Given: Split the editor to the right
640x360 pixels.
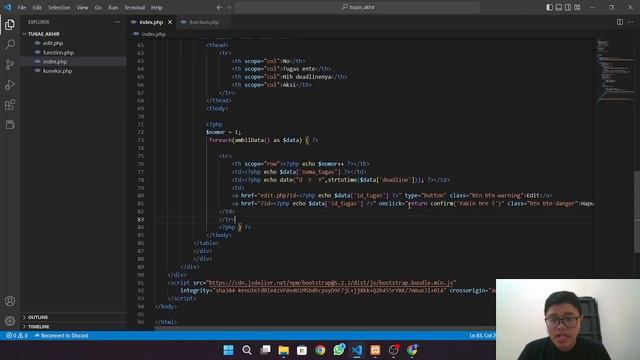Looking at the screenshot, I should pyautogui.click(x=620, y=22).
